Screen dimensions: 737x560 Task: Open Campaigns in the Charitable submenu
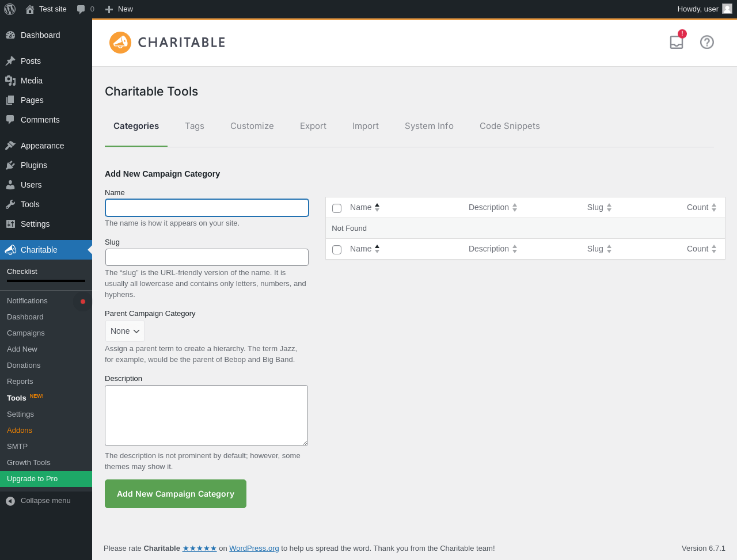(x=26, y=333)
